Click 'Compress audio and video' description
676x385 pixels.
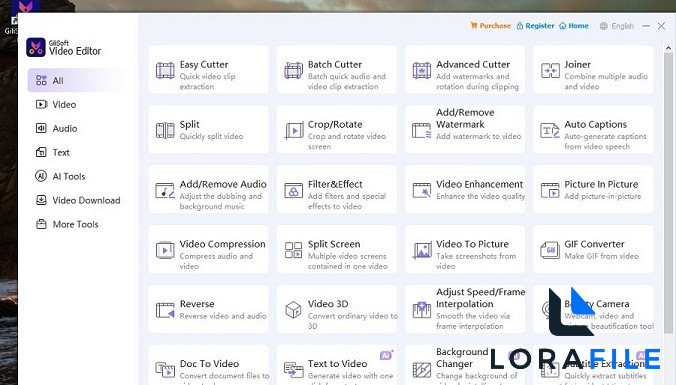tap(216, 261)
